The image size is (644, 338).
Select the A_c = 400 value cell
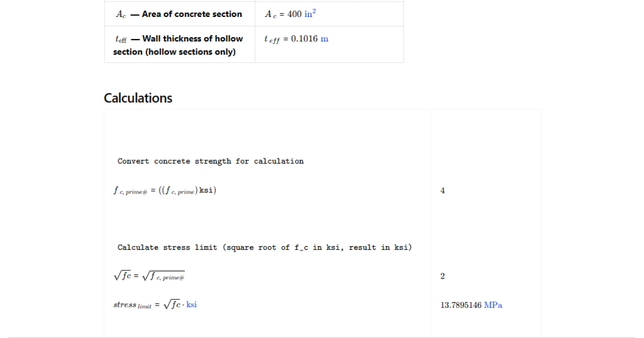coord(329,14)
